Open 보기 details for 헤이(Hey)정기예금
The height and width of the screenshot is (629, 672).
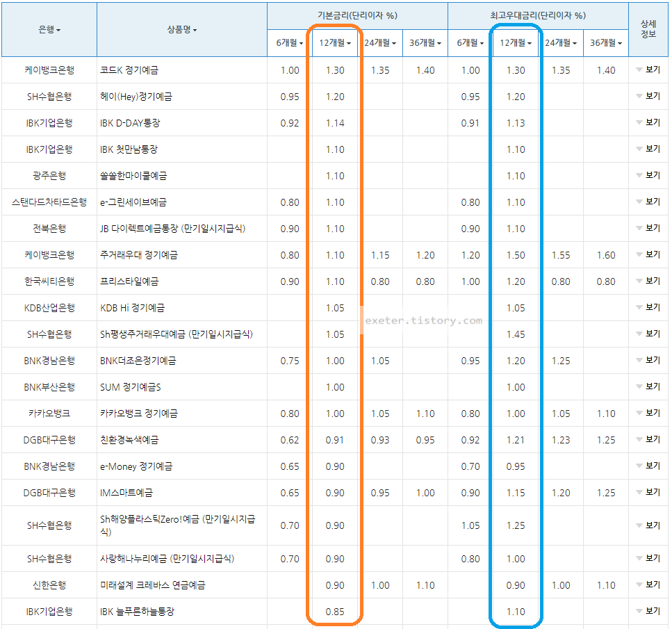tap(648, 96)
